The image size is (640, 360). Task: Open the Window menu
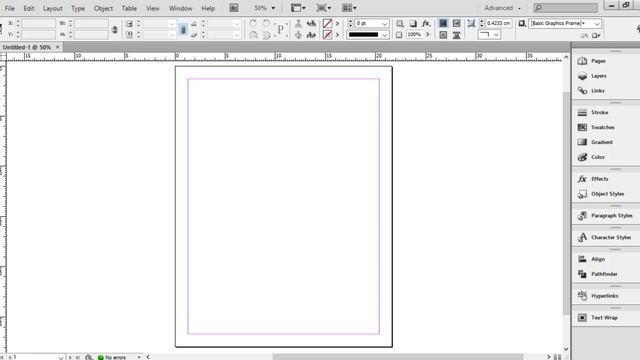(180, 8)
